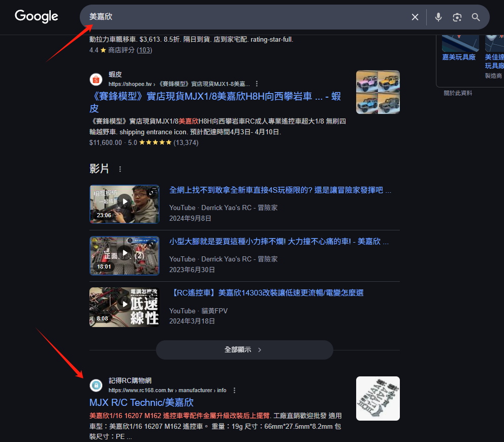The width and height of the screenshot is (504, 442).
Task: Click the price text $11,600.00
Action: pyautogui.click(x=106, y=142)
